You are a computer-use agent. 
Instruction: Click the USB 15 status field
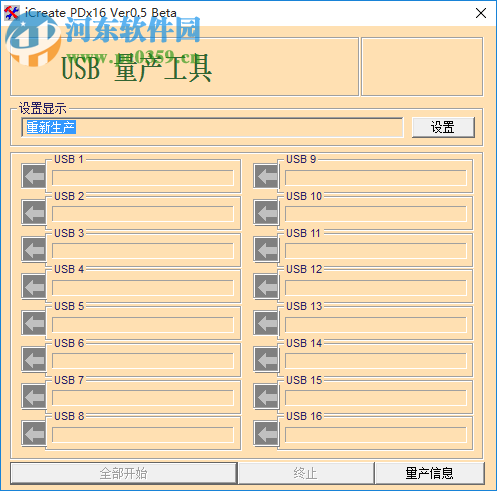[x=376, y=398]
